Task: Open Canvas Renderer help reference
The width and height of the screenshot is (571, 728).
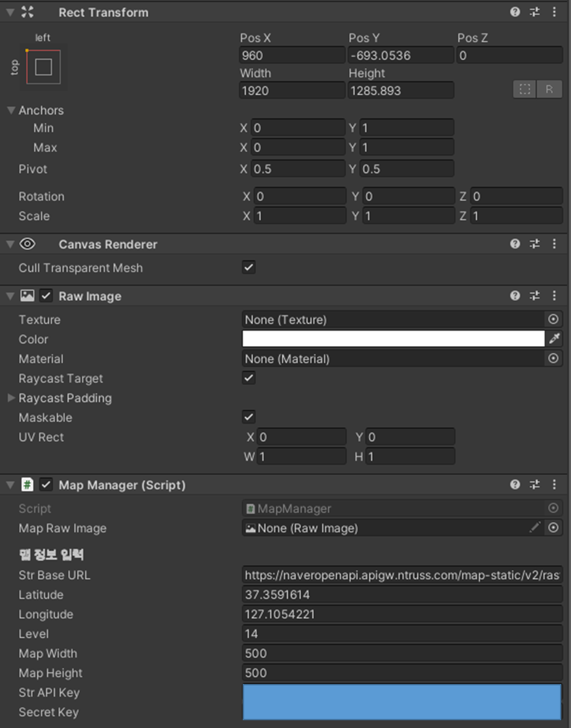Action: click(515, 244)
